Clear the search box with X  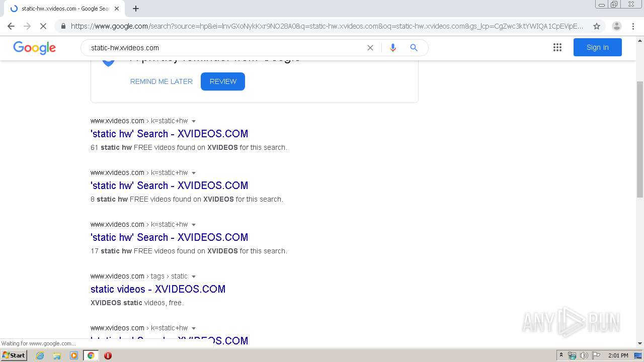pyautogui.click(x=370, y=48)
